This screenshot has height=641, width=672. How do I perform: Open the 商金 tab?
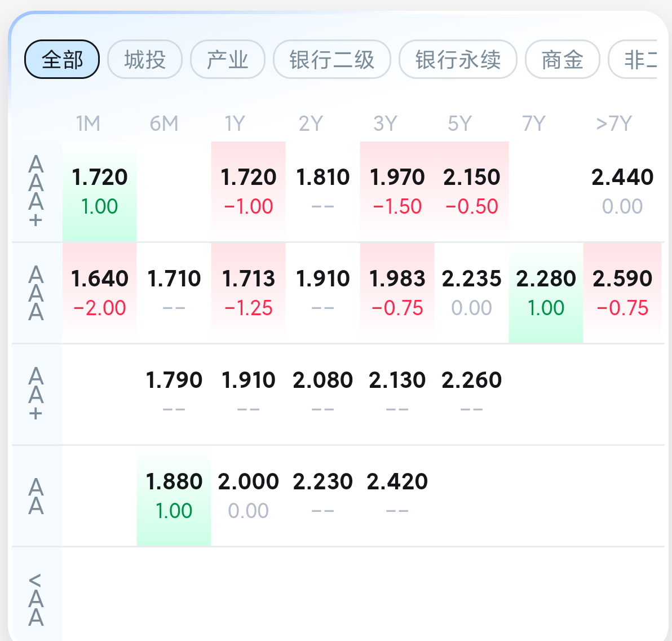(x=563, y=59)
